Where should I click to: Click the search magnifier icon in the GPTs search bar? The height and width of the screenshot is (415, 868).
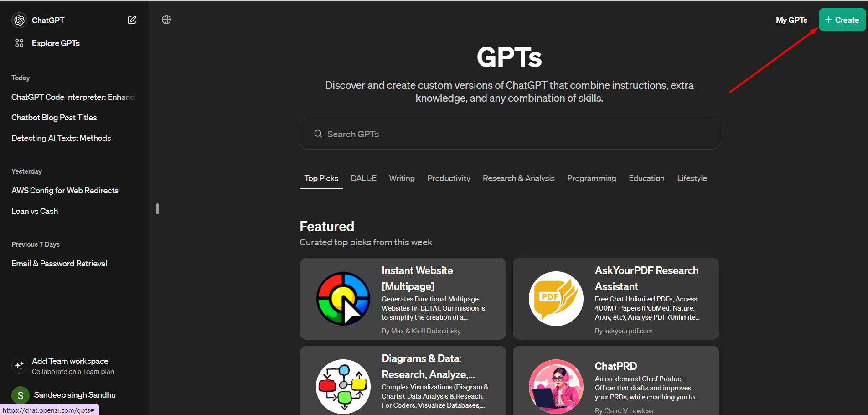(x=318, y=134)
